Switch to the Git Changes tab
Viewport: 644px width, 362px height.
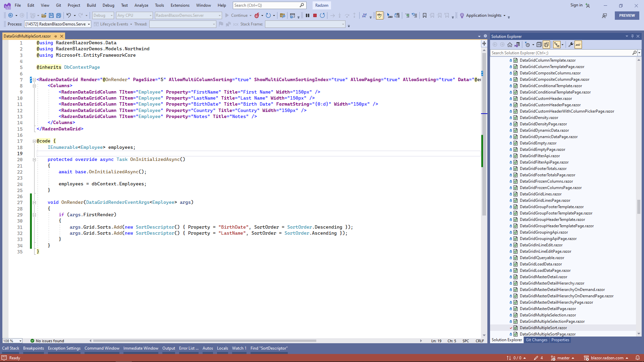coord(537,340)
